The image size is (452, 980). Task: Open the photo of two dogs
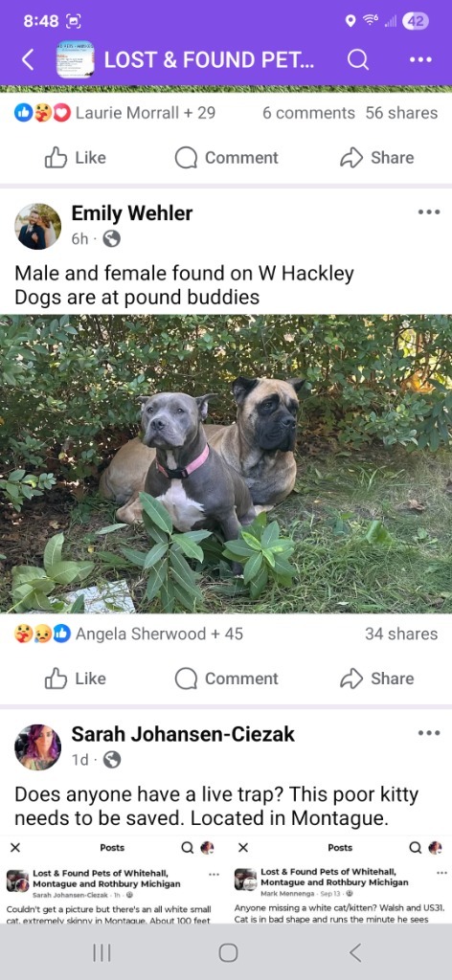pos(226,464)
